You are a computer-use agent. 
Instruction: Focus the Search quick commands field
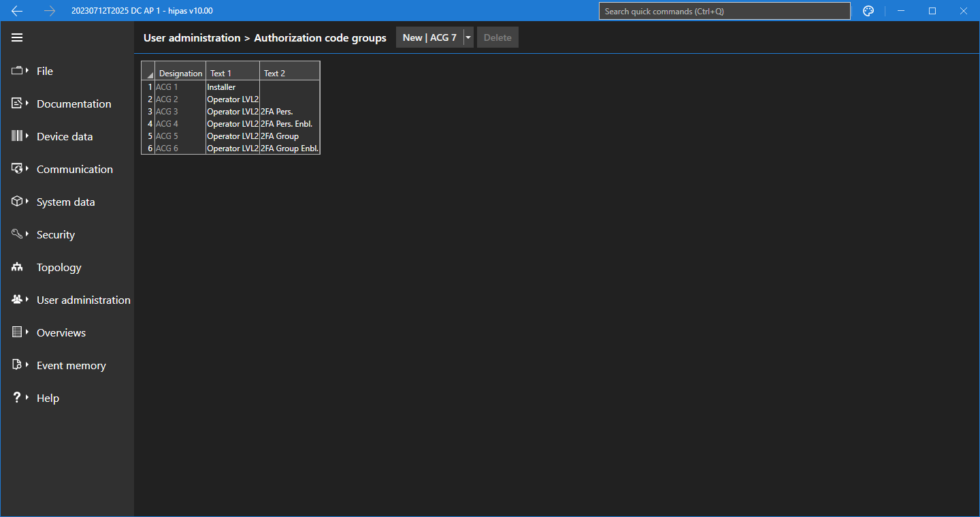coord(724,11)
